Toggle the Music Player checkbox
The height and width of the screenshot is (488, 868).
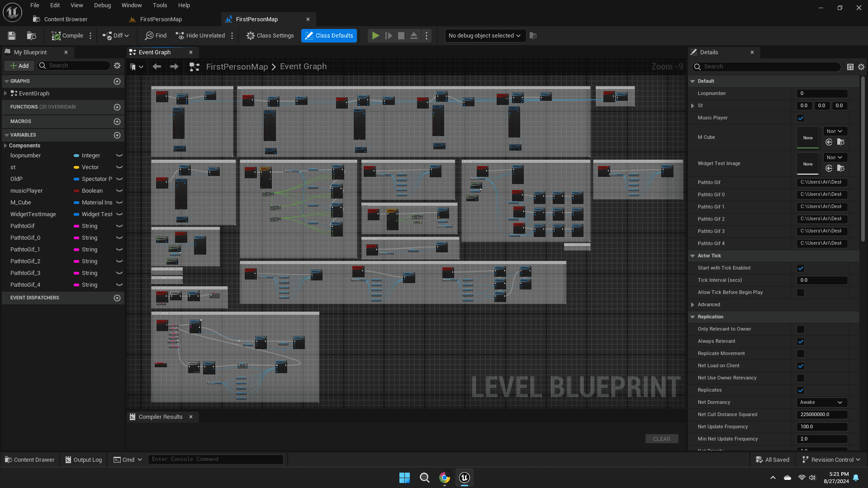click(x=801, y=118)
